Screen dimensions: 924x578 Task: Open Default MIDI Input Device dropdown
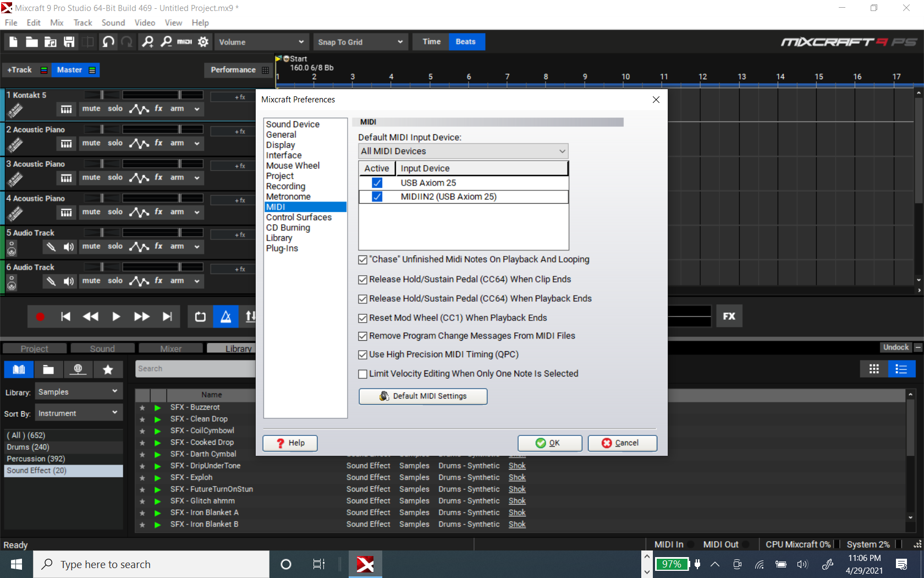click(463, 151)
